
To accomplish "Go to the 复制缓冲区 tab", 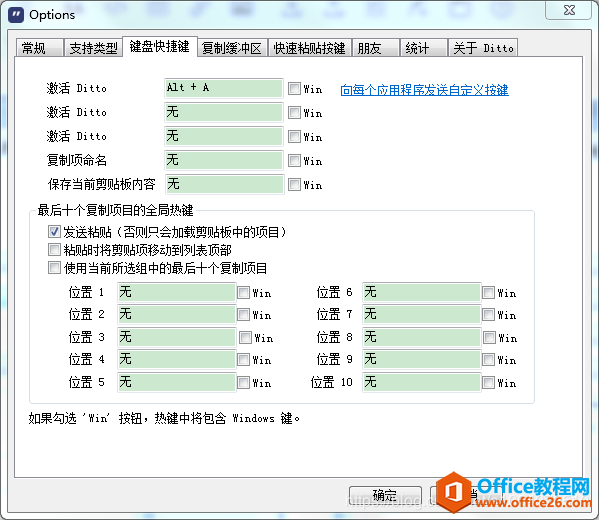I will click(x=232, y=48).
